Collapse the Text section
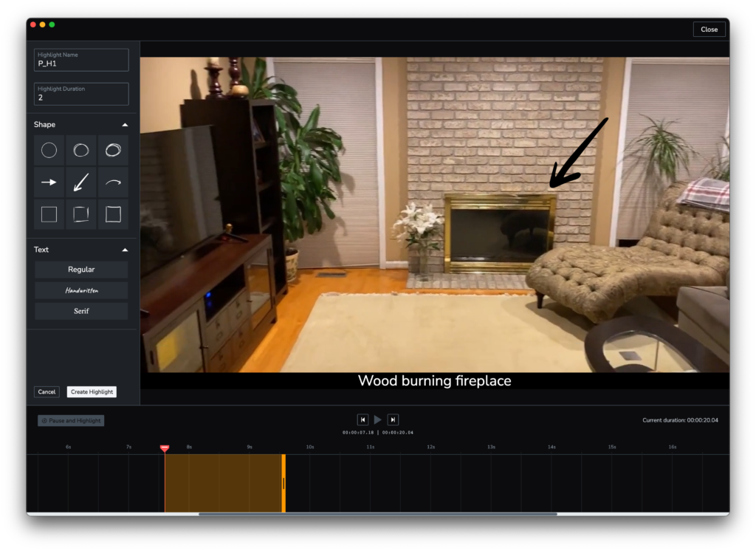 (x=125, y=250)
